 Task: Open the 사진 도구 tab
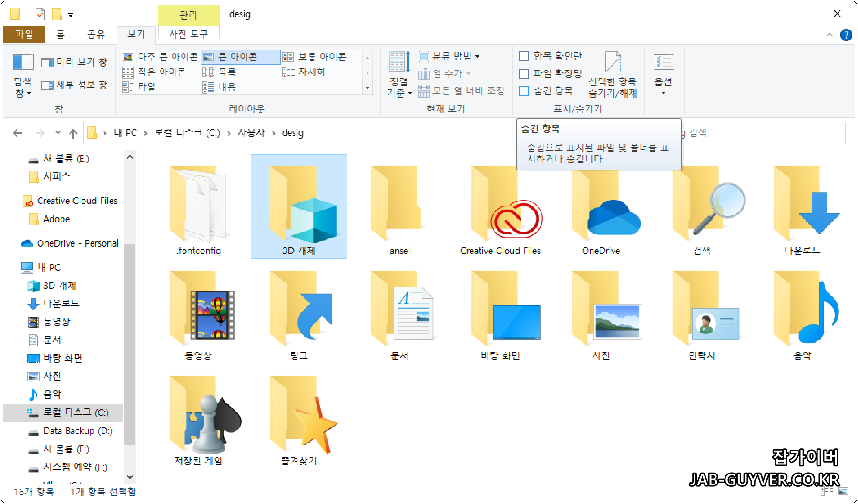coord(188,34)
